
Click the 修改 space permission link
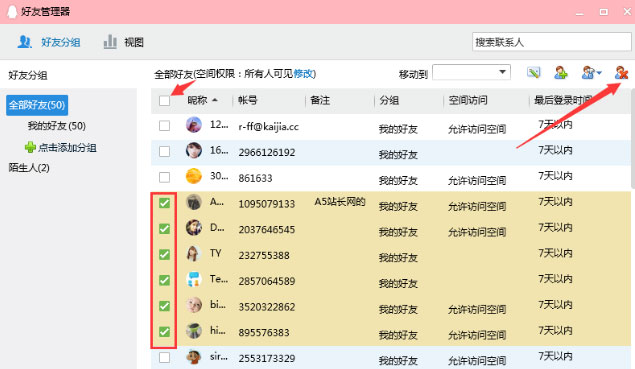click(x=303, y=74)
